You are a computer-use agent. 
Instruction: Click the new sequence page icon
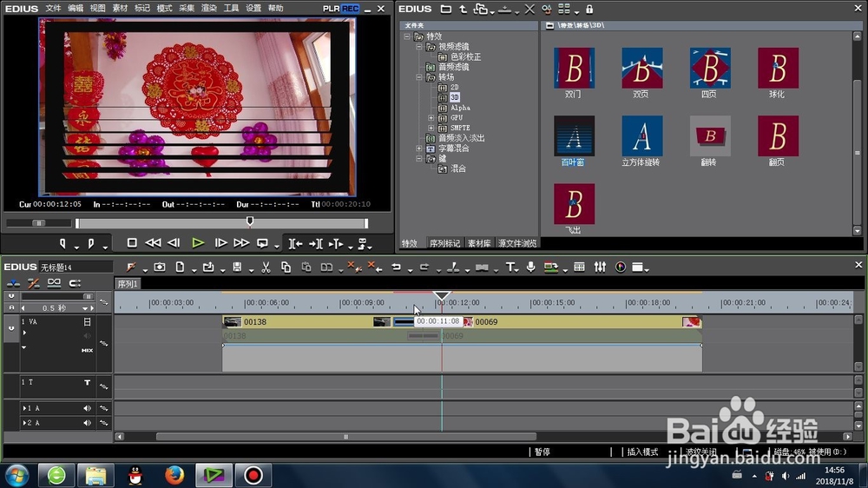(180, 267)
